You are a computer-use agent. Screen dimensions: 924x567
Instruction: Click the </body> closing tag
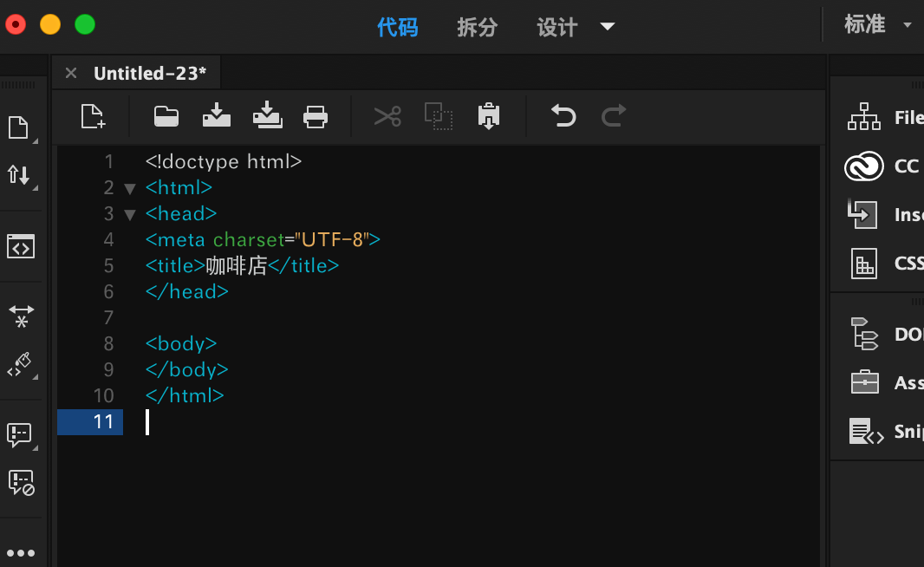coord(187,369)
